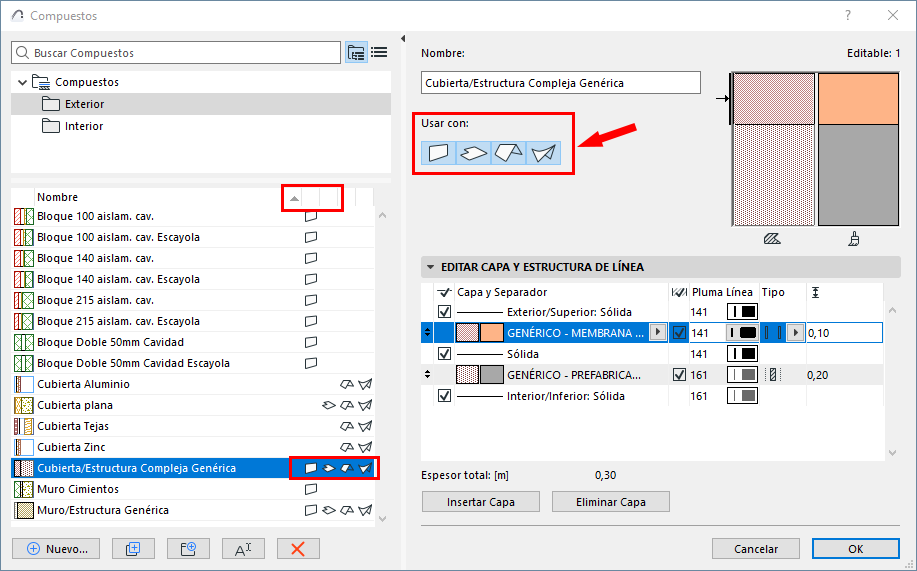
Task: Click the Nombre text field
Action: click(x=561, y=82)
